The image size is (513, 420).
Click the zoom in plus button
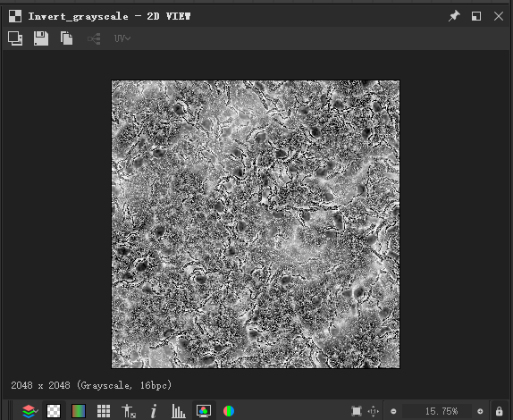click(480, 411)
